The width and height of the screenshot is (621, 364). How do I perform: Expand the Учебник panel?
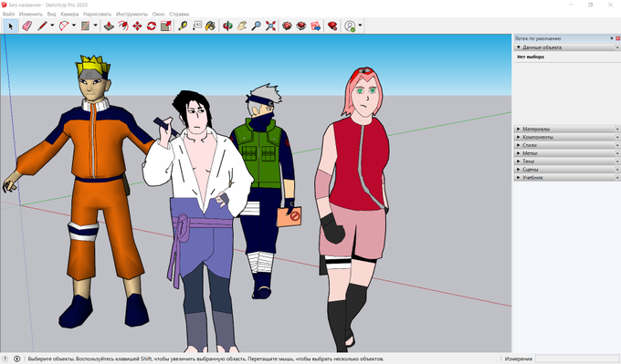click(518, 178)
